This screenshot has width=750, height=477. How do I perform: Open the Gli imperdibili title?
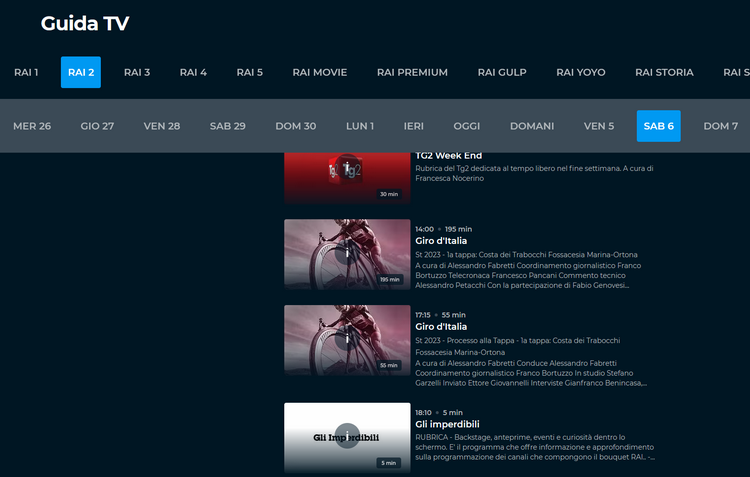click(x=447, y=424)
